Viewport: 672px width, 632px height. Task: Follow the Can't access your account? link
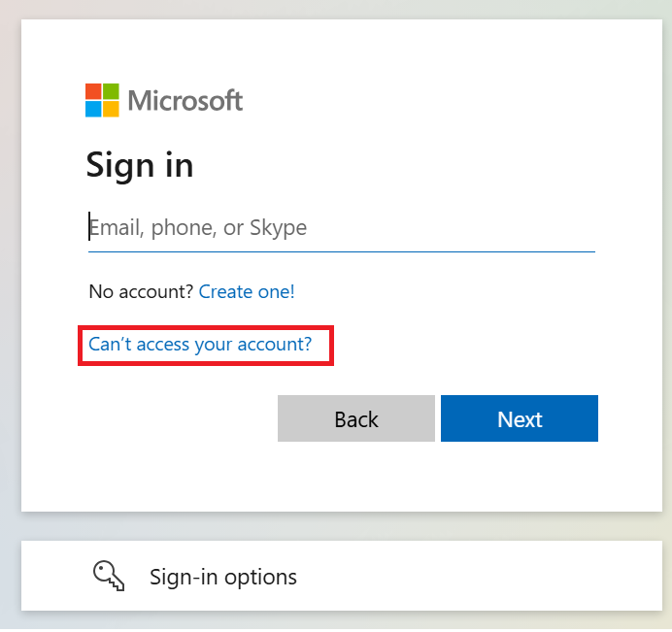200,345
